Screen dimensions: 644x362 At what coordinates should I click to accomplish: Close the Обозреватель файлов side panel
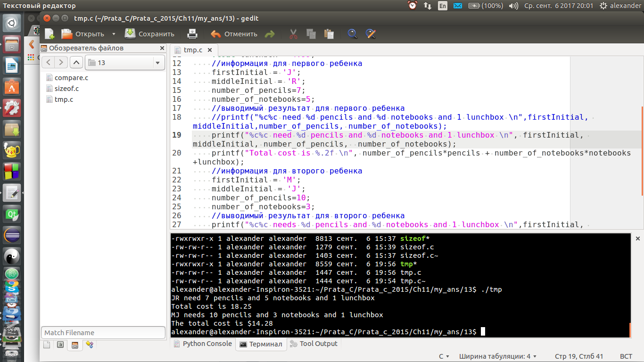point(162,48)
